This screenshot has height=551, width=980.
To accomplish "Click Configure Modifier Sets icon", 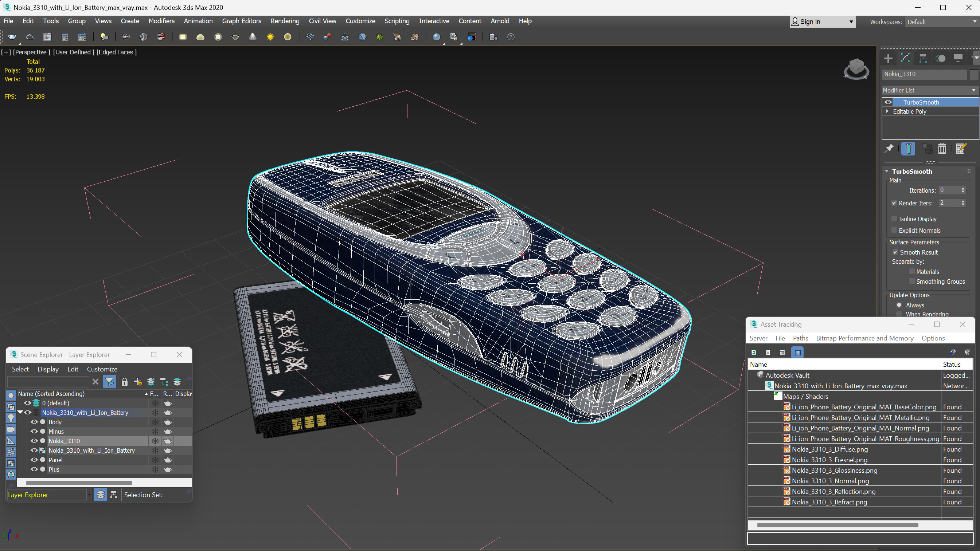I will point(961,149).
